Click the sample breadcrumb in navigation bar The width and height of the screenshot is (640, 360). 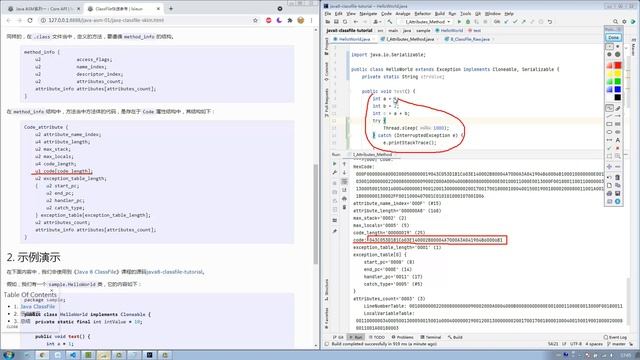[x=423, y=31]
